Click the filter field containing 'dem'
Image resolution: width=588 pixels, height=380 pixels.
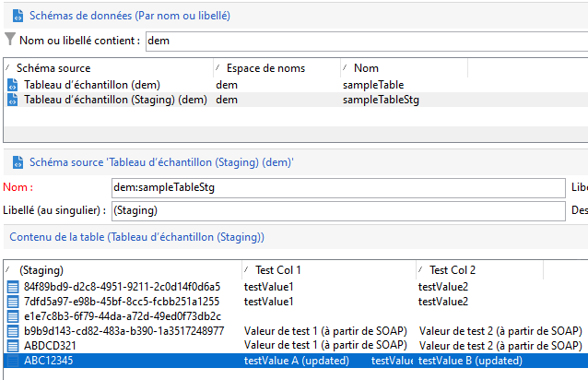coord(365,40)
